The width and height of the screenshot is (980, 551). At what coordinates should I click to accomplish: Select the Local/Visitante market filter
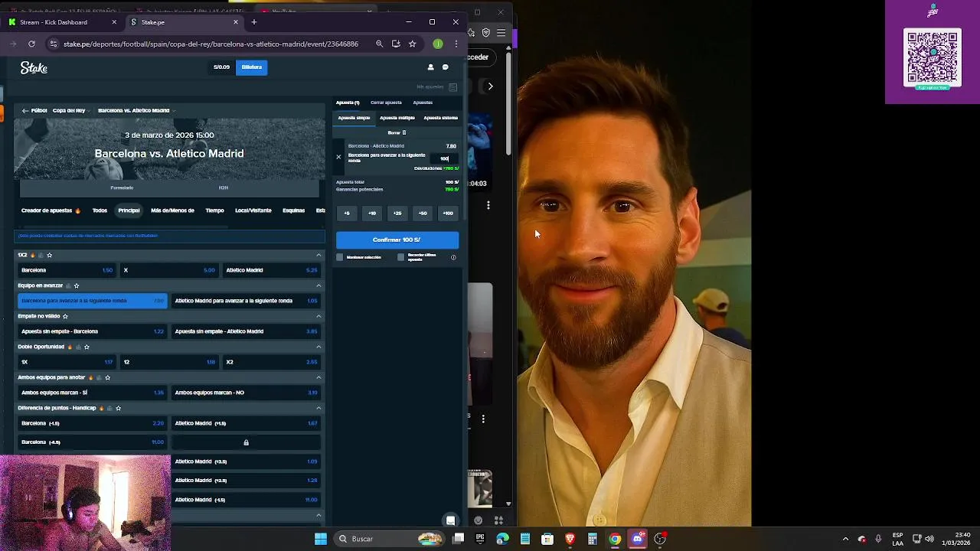point(253,210)
